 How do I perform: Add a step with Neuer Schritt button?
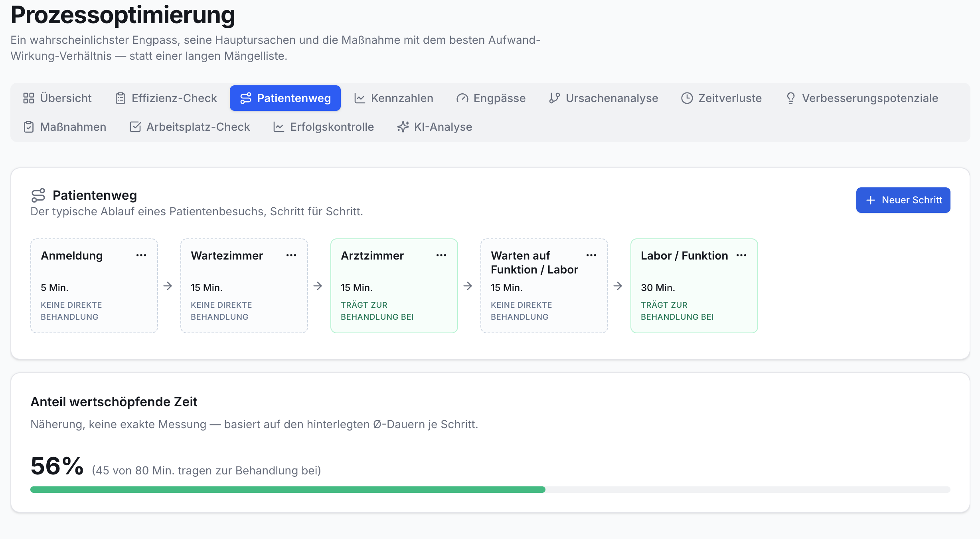[903, 200]
